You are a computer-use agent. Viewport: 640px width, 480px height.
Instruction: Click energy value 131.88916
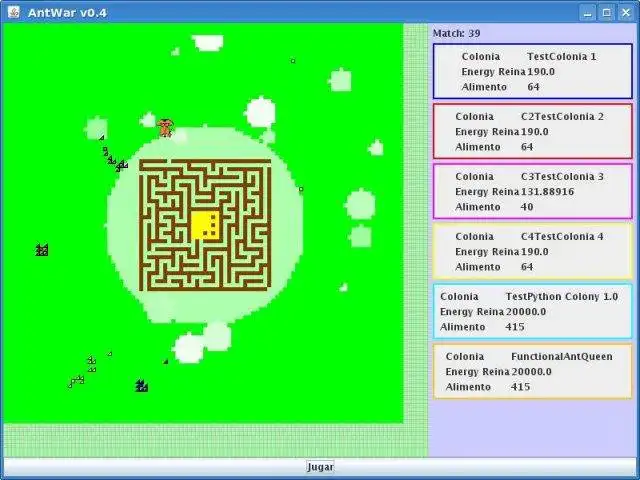click(547, 191)
